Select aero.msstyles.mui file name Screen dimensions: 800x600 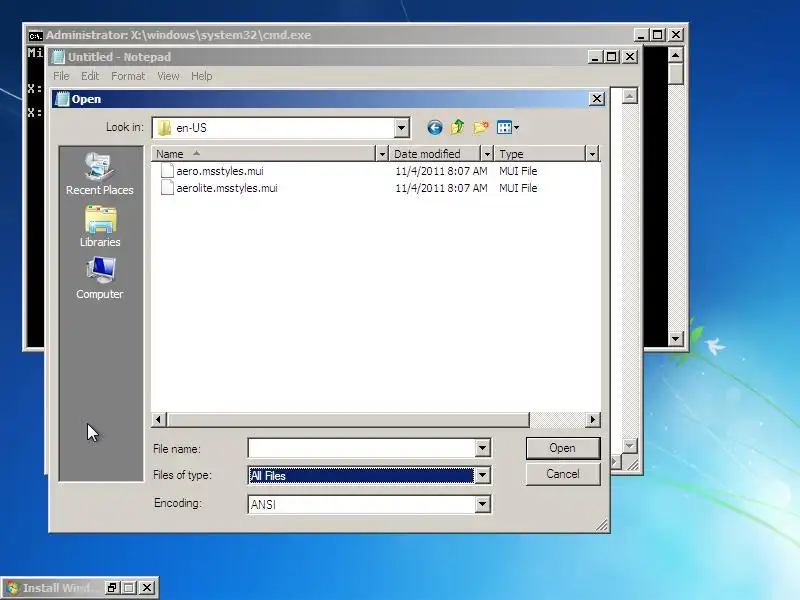[x=220, y=171]
